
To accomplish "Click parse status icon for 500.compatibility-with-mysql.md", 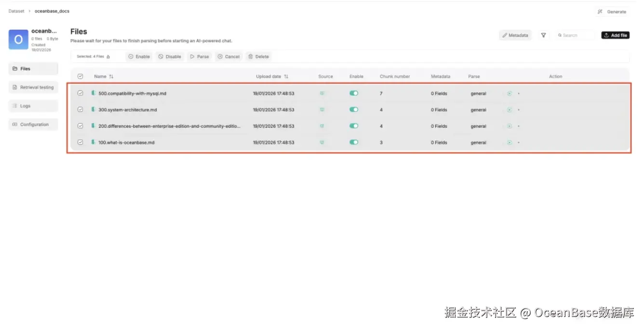I will coord(510,94).
